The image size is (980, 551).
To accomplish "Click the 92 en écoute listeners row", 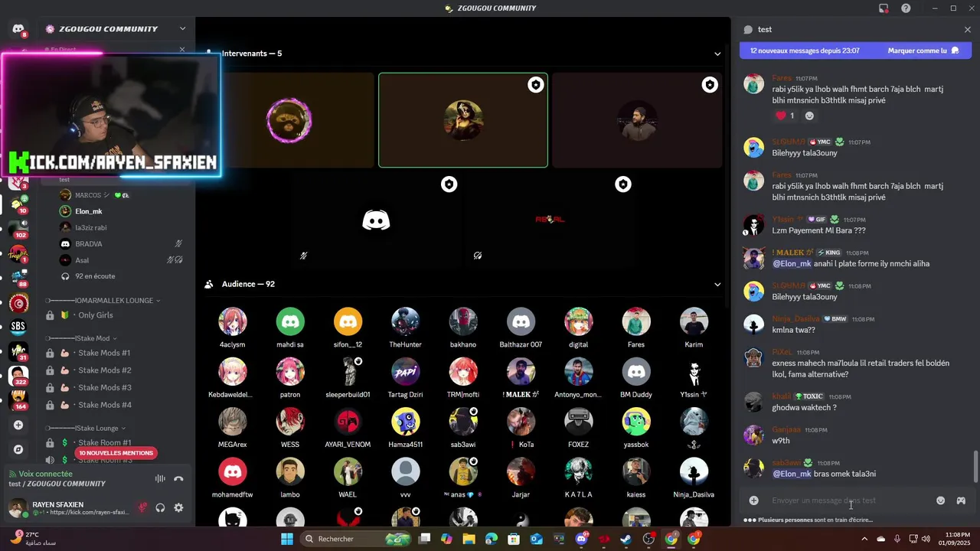I will coord(95,276).
